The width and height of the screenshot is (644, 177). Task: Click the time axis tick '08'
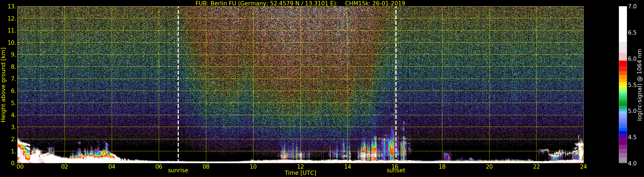(206, 166)
